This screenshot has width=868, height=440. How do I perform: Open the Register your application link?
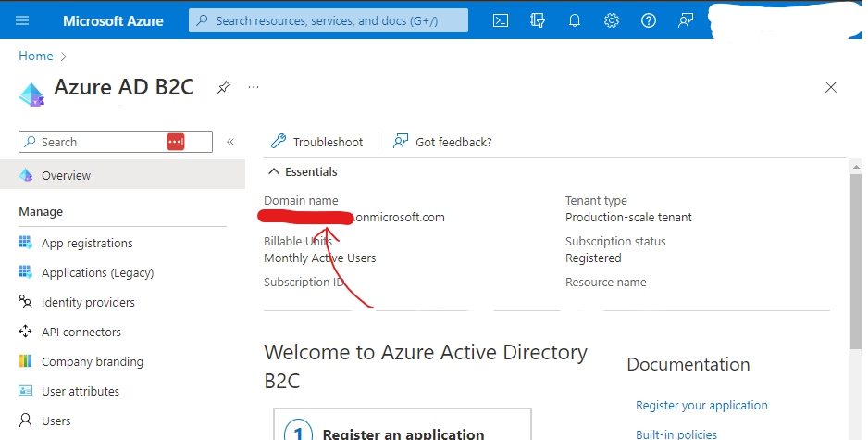coord(701,405)
